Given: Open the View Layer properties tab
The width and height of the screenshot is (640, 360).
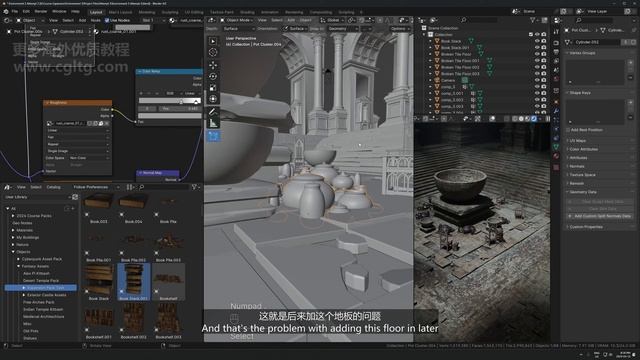Looking at the screenshot, I should 556,61.
